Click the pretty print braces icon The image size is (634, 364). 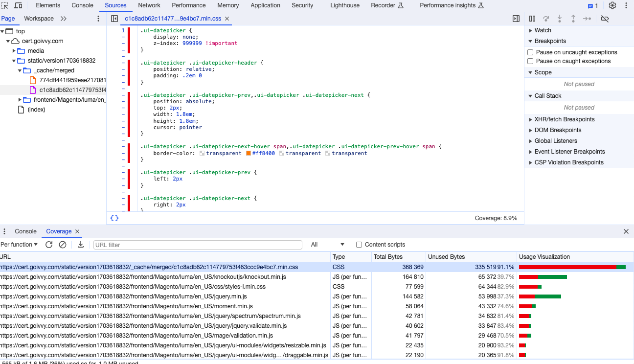coord(114,218)
